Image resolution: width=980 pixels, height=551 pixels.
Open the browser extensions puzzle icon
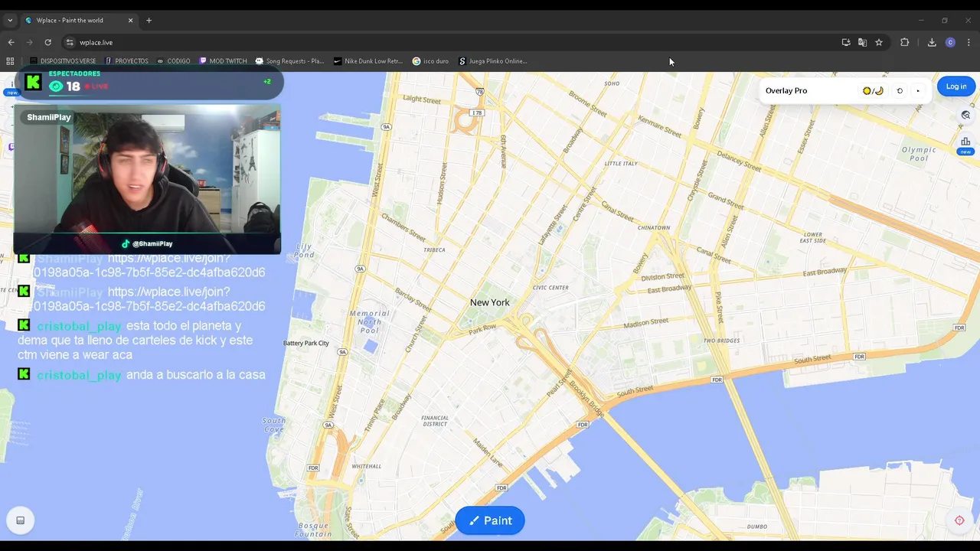click(904, 42)
